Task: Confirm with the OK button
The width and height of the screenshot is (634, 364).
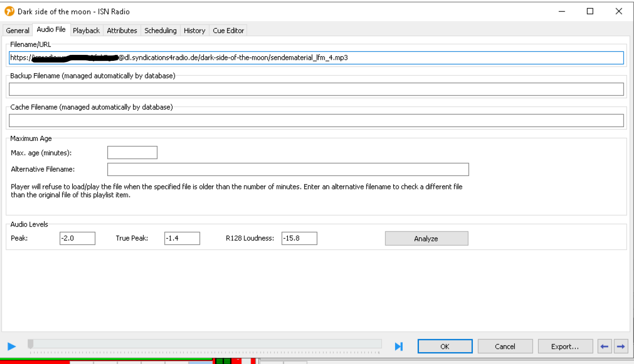Action: coord(445,347)
